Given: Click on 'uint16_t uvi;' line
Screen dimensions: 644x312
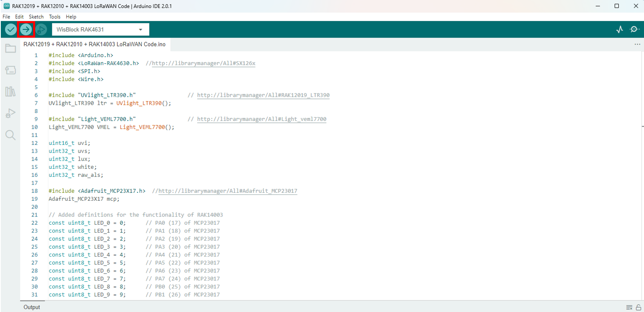Looking at the screenshot, I should click(x=69, y=143).
